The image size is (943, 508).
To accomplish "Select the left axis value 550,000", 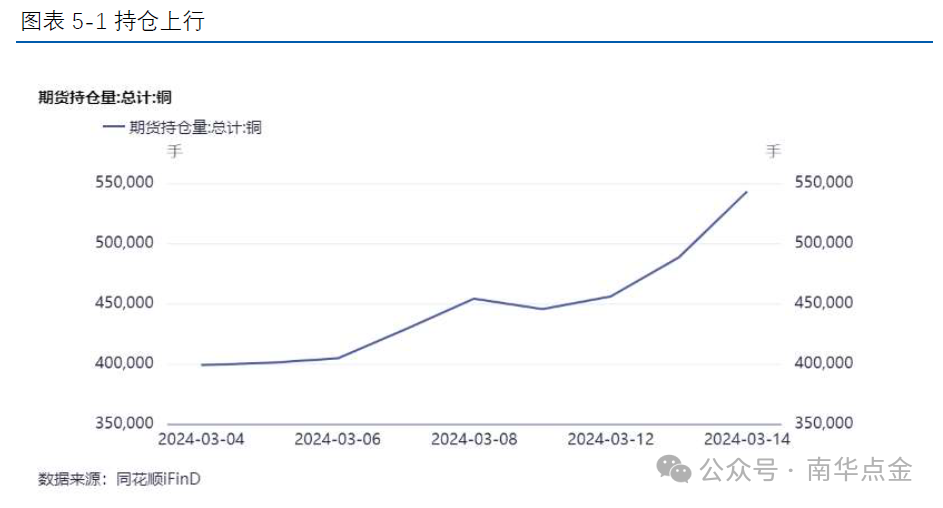I will (x=124, y=182).
